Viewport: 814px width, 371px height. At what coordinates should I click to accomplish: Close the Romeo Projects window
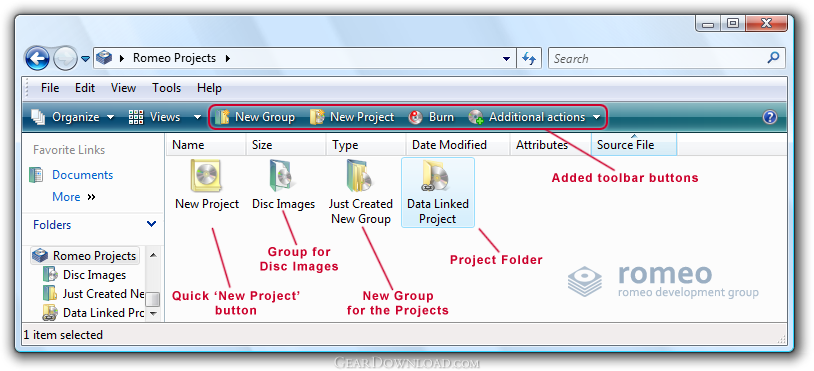pos(766,23)
